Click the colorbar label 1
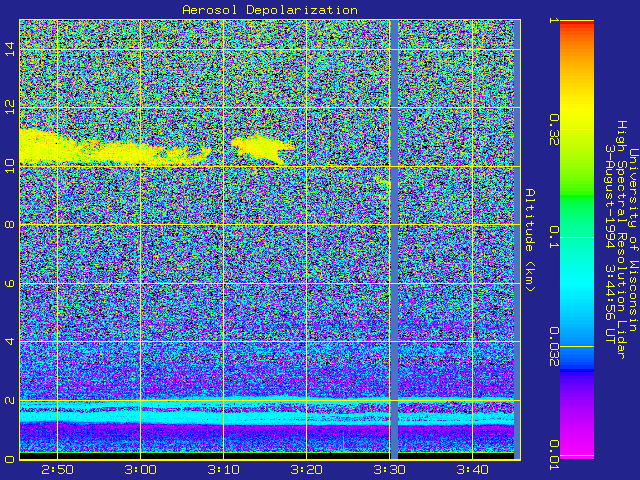This screenshot has height=480, width=640. coord(553,20)
